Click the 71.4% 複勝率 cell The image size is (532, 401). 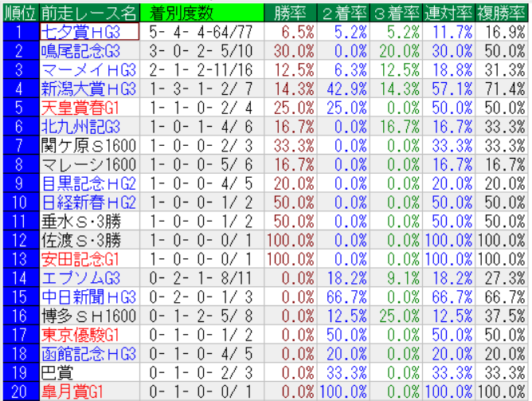[502, 88]
